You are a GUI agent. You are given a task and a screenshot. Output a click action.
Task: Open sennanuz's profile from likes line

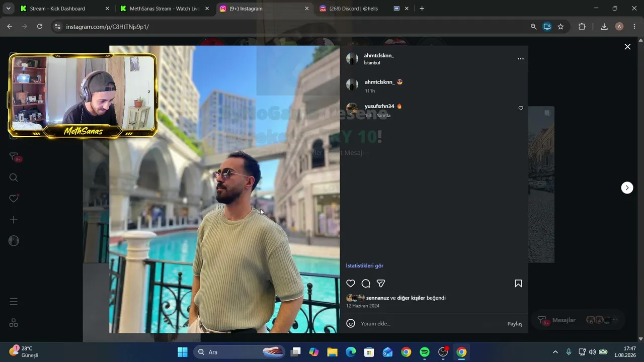pos(377,298)
